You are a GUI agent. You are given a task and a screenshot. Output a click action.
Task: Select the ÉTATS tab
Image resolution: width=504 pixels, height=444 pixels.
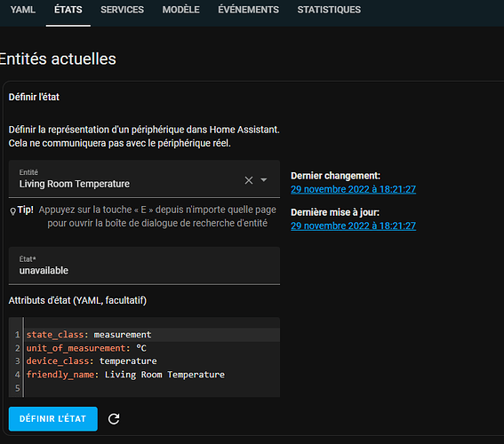[68, 10]
